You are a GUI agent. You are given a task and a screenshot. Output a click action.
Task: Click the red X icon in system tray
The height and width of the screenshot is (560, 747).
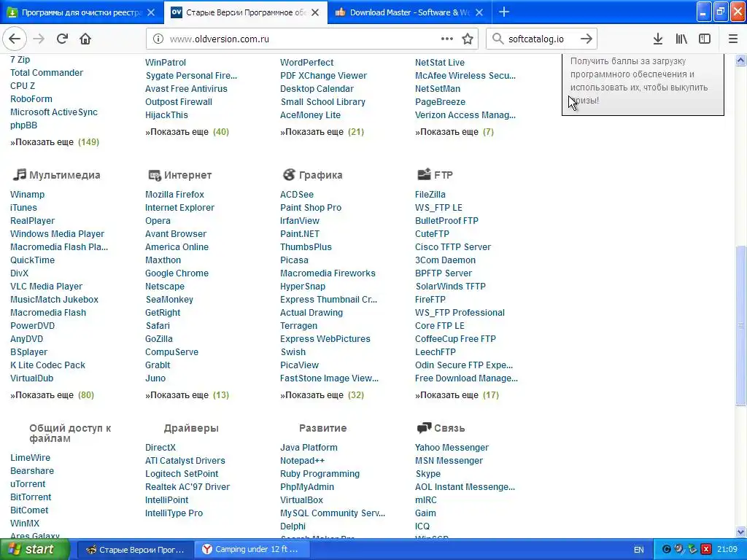[x=706, y=550]
